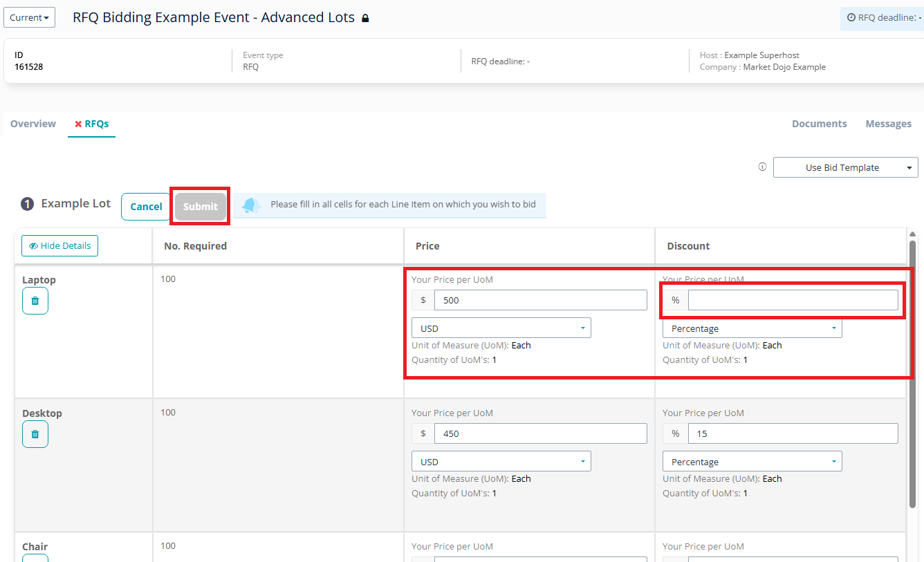This screenshot has width=924, height=562.
Task: Click the Chair price input field
Action: [x=541, y=559]
